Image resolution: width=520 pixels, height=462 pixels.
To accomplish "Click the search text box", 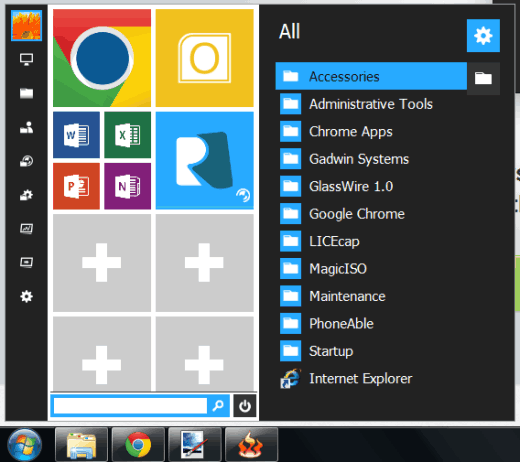I will pyautogui.click(x=130, y=406).
